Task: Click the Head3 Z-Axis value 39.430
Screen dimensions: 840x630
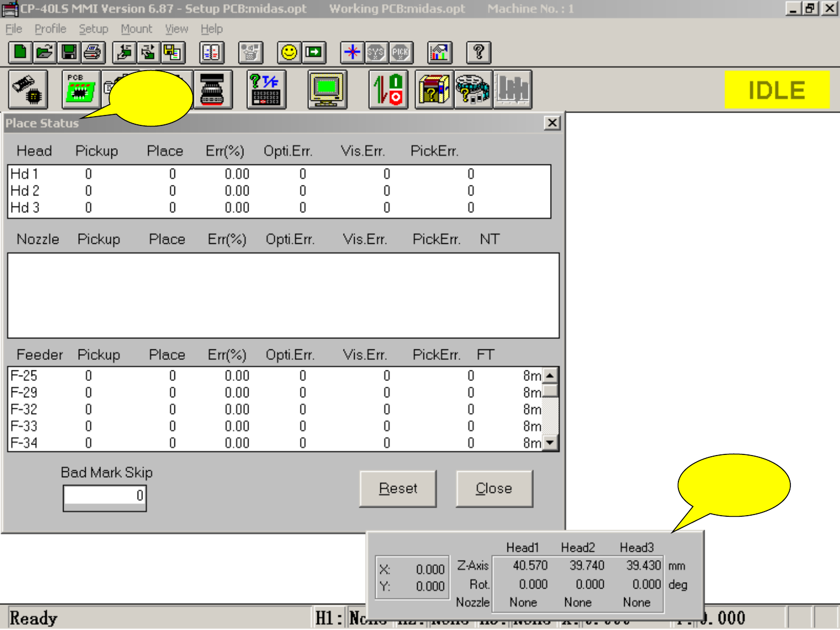Action: tap(643, 566)
